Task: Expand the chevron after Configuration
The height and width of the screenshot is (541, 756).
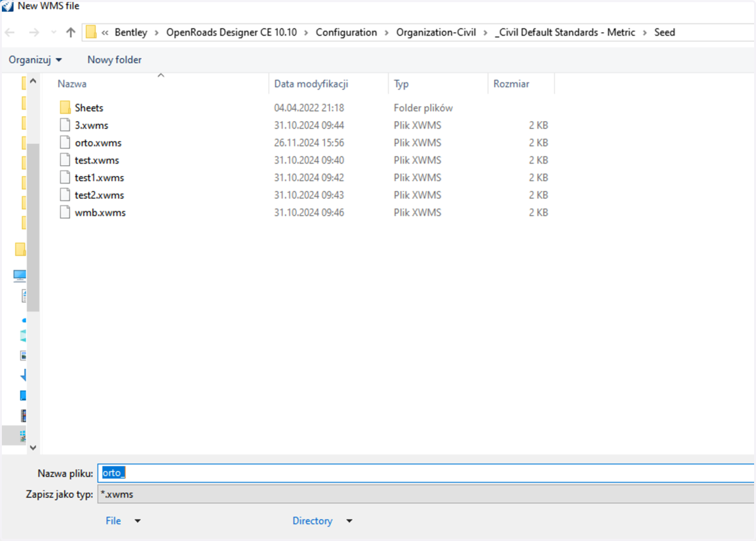Action: [x=386, y=32]
